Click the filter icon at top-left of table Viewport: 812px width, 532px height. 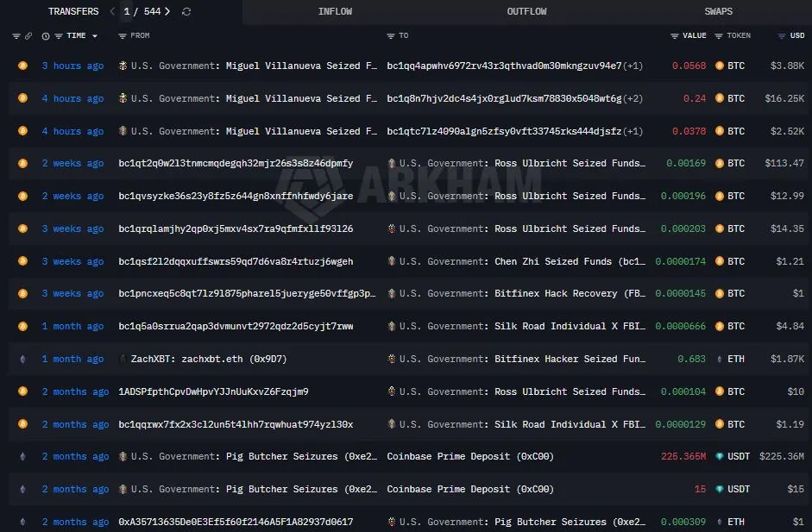click(16, 36)
